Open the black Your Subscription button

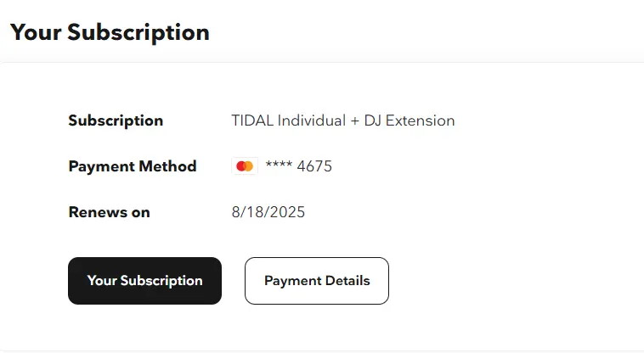[144, 281]
